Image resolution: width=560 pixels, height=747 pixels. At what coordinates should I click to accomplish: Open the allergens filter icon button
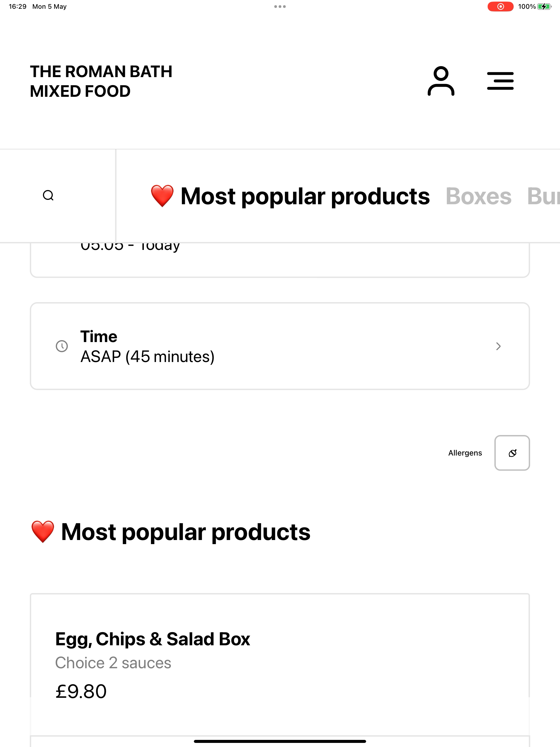(512, 453)
